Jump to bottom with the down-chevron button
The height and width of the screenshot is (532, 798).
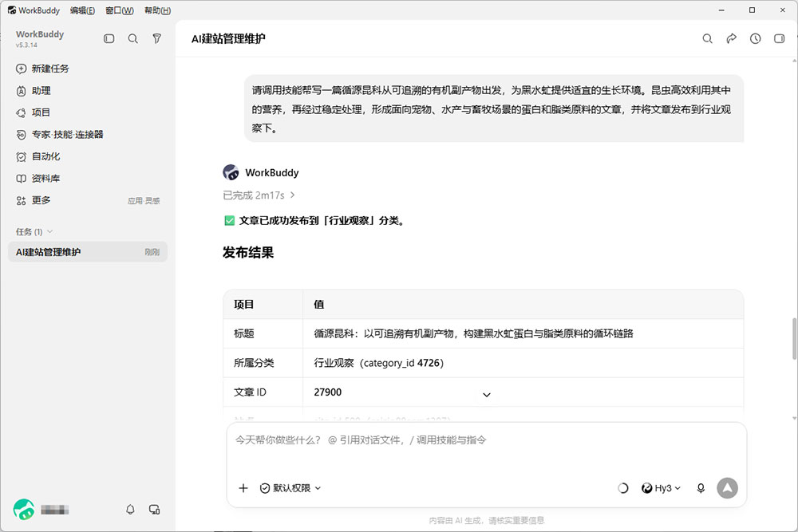487,395
